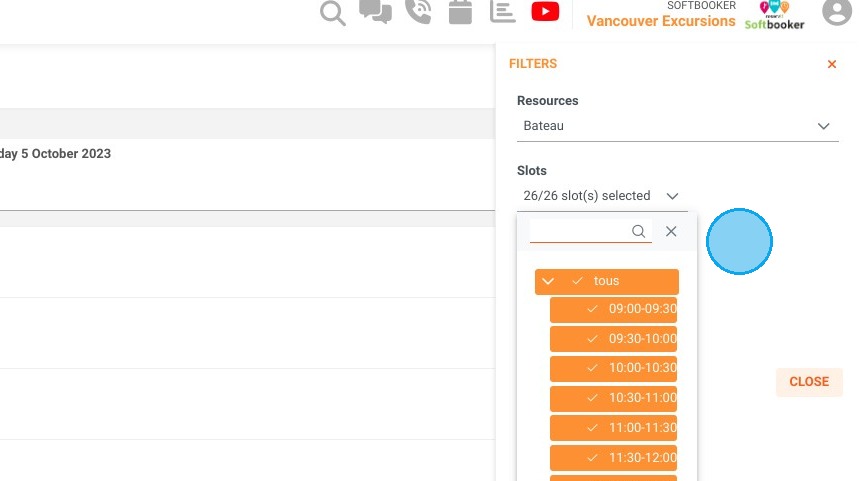Uncheck the 10:30-11:00 slot
The height and width of the screenshot is (481, 860).
click(613, 398)
